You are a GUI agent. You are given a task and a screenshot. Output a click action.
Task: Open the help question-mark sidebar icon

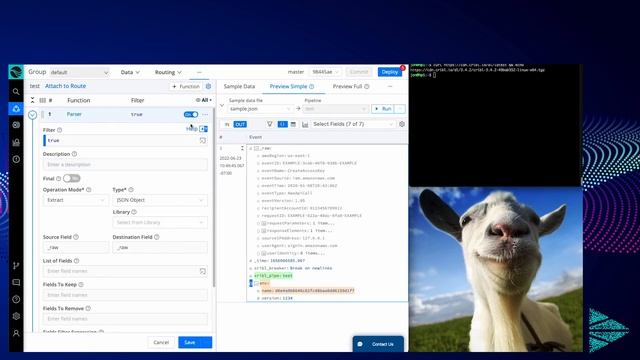16,299
